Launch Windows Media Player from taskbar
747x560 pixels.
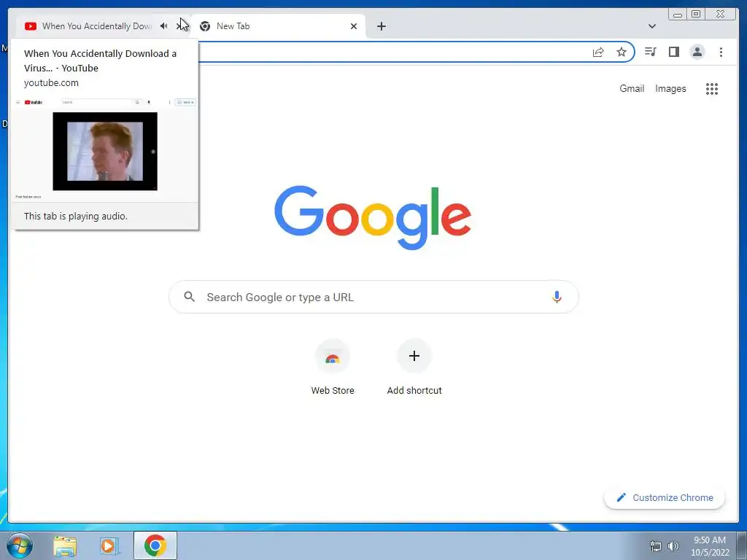pyautogui.click(x=109, y=546)
